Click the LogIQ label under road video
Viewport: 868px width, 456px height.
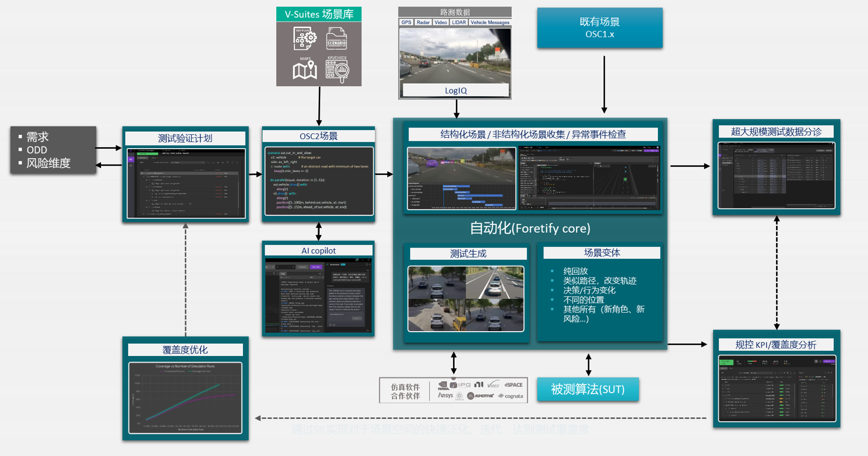(x=456, y=90)
